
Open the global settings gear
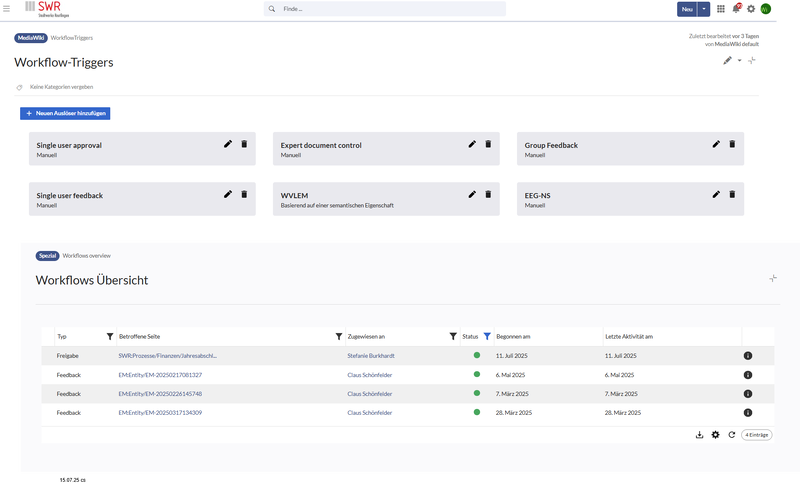pos(751,9)
